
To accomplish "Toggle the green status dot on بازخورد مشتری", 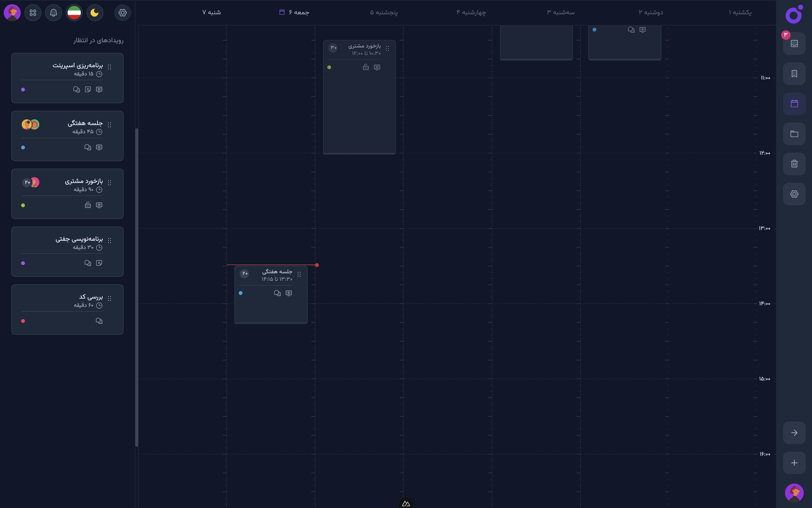I will coord(23,205).
